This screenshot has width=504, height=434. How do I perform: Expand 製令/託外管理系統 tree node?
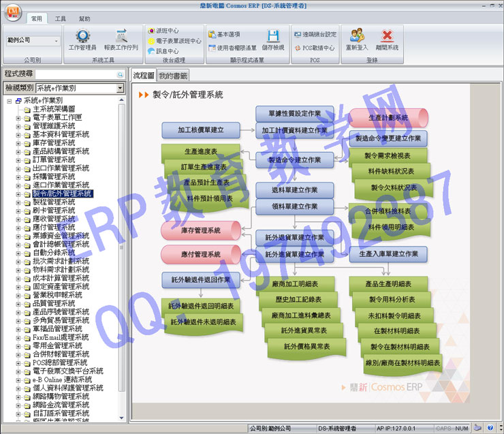(18, 194)
